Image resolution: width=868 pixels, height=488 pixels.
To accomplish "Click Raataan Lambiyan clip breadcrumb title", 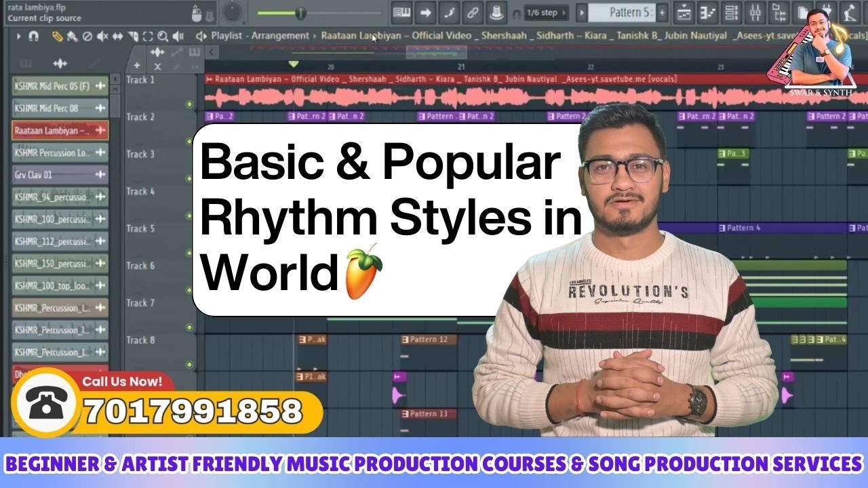I will point(593,36).
